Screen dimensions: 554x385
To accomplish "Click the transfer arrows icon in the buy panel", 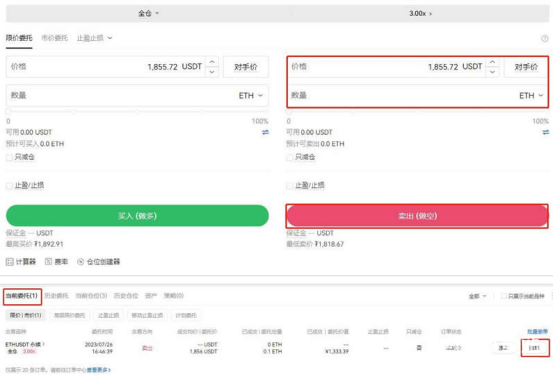I will click(265, 132).
